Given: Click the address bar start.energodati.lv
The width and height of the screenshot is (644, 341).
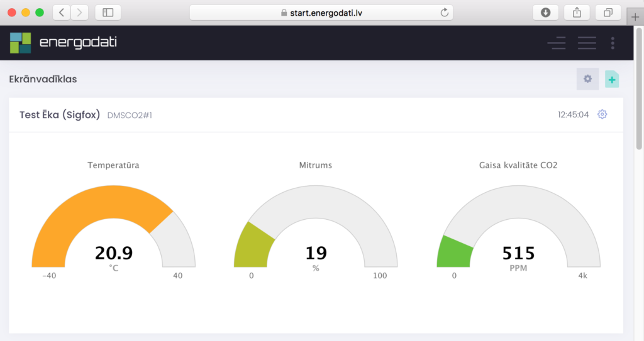Looking at the screenshot, I should coord(321,13).
